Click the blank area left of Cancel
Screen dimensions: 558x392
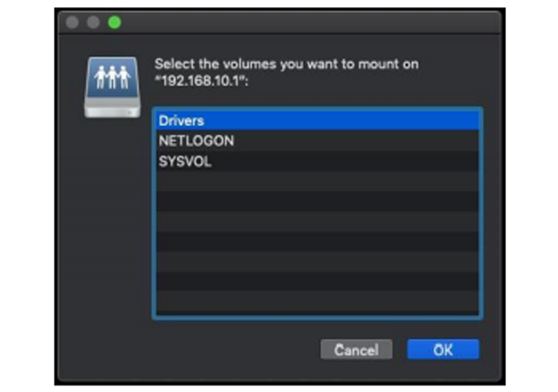click(228, 350)
